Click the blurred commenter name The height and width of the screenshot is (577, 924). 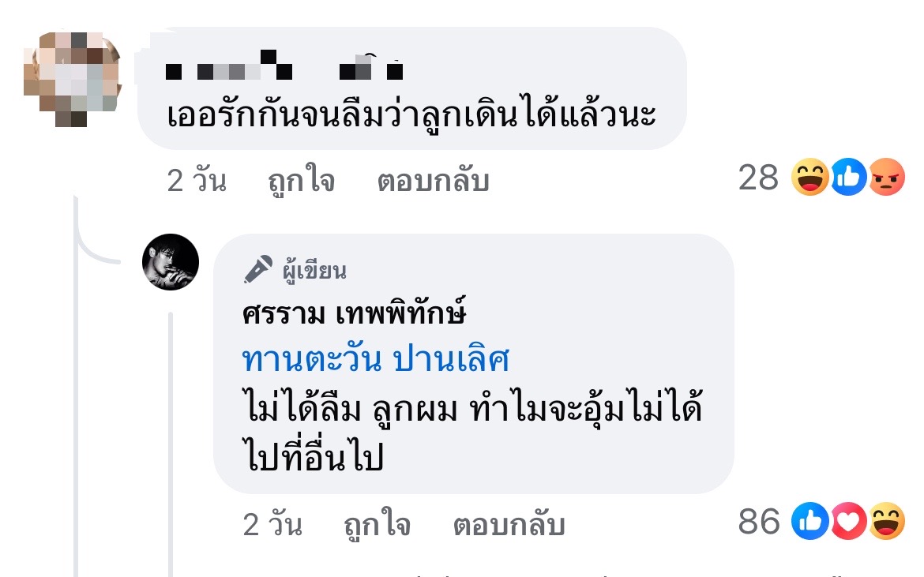pos(284,66)
